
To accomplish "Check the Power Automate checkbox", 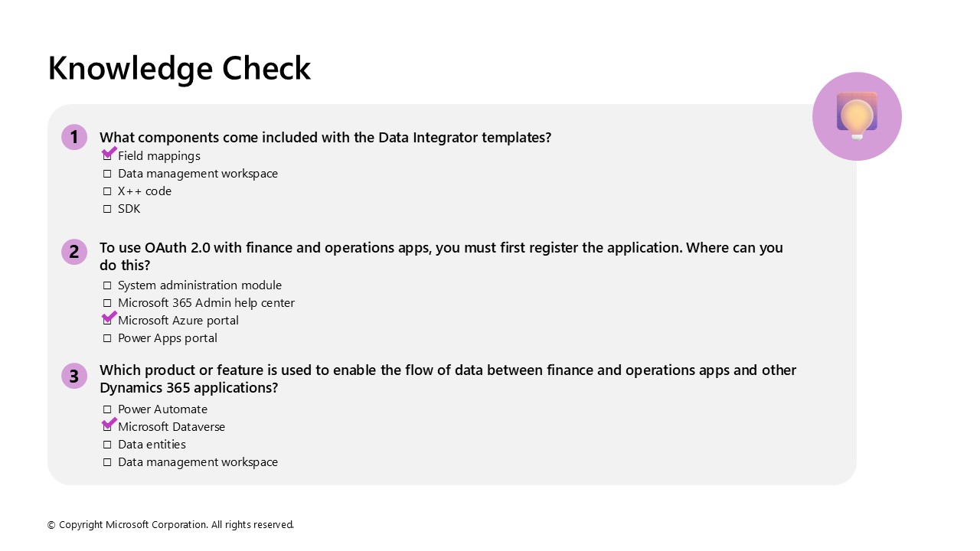I will (x=107, y=409).
